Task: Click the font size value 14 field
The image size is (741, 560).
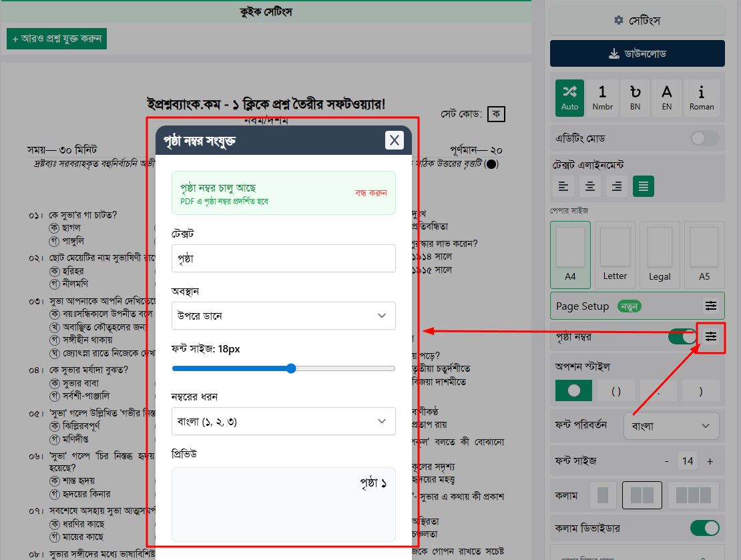Action: coord(688,461)
